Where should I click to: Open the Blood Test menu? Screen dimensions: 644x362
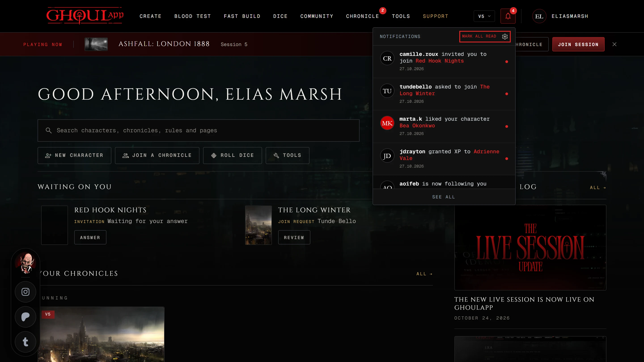(x=193, y=16)
